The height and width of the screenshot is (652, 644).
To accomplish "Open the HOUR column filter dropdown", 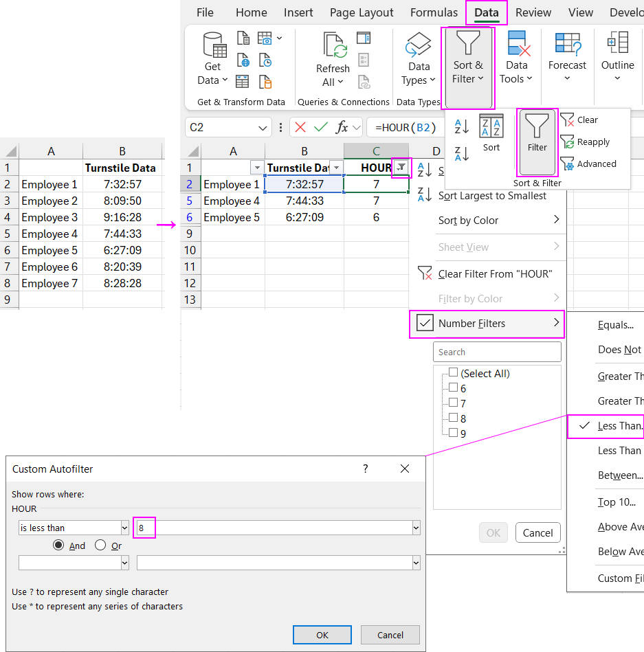I will coord(401,168).
